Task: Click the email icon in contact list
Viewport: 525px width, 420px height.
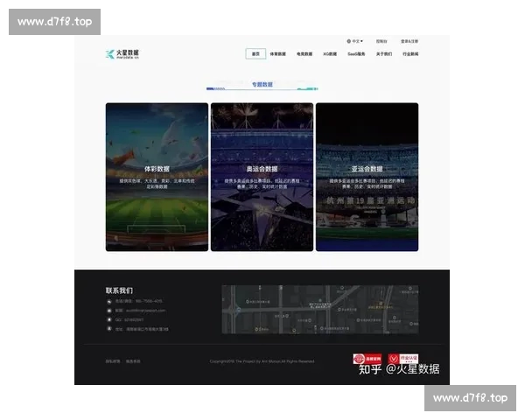Action: click(x=109, y=311)
